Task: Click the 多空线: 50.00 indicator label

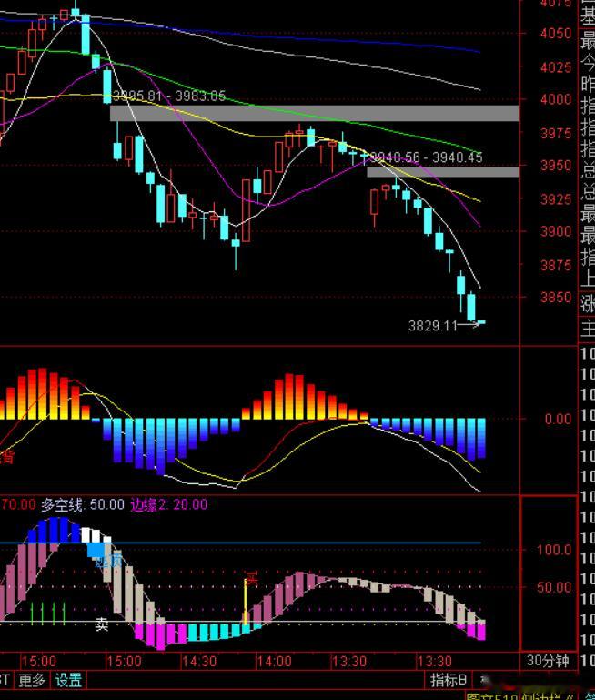Action: pos(83,505)
